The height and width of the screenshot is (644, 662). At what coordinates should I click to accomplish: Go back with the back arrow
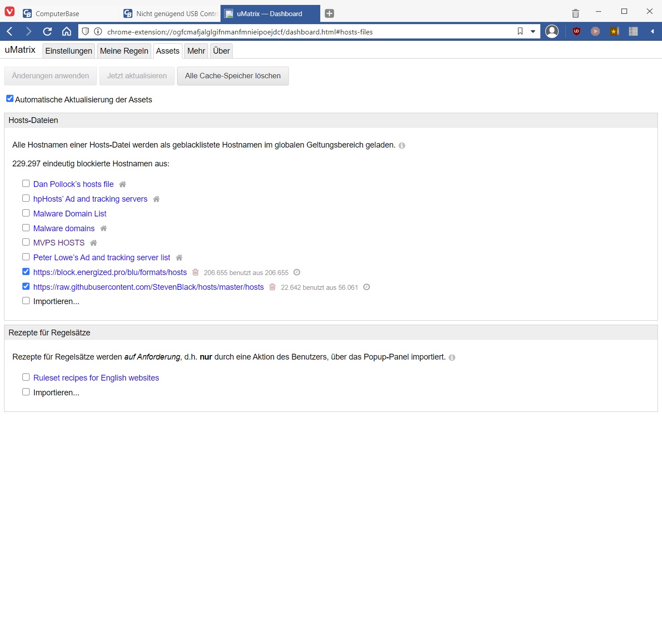pos(10,31)
